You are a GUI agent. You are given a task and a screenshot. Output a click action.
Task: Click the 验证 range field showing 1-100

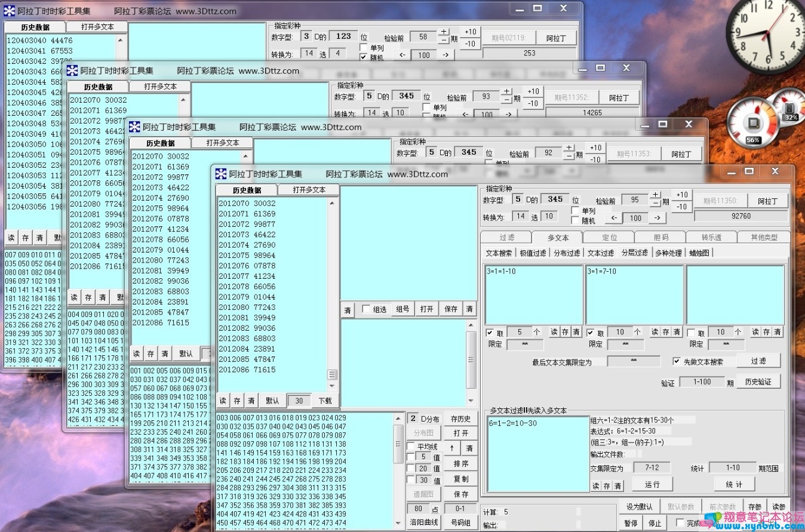click(702, 382)
